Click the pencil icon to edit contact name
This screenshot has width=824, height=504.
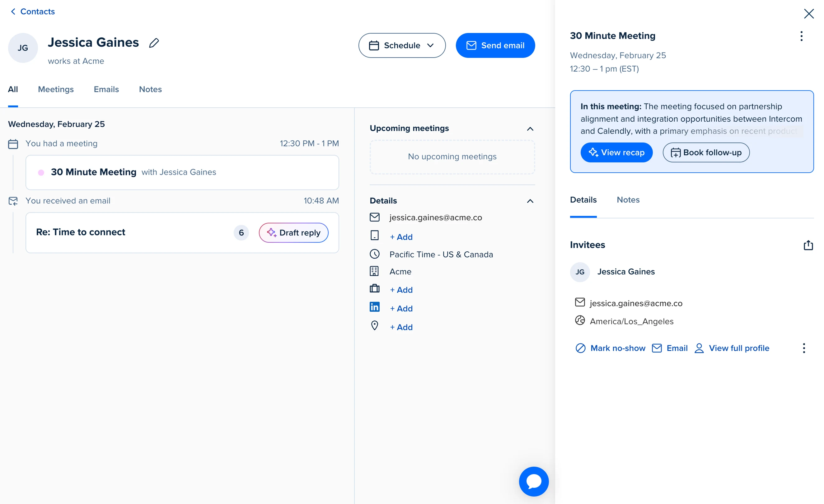(154, 43)
